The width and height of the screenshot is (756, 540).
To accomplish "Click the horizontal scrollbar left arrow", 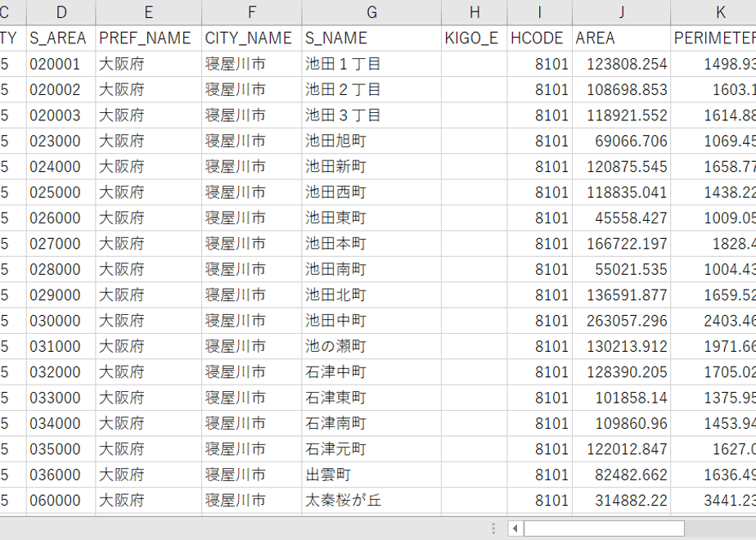I will (x=515, y=529).
